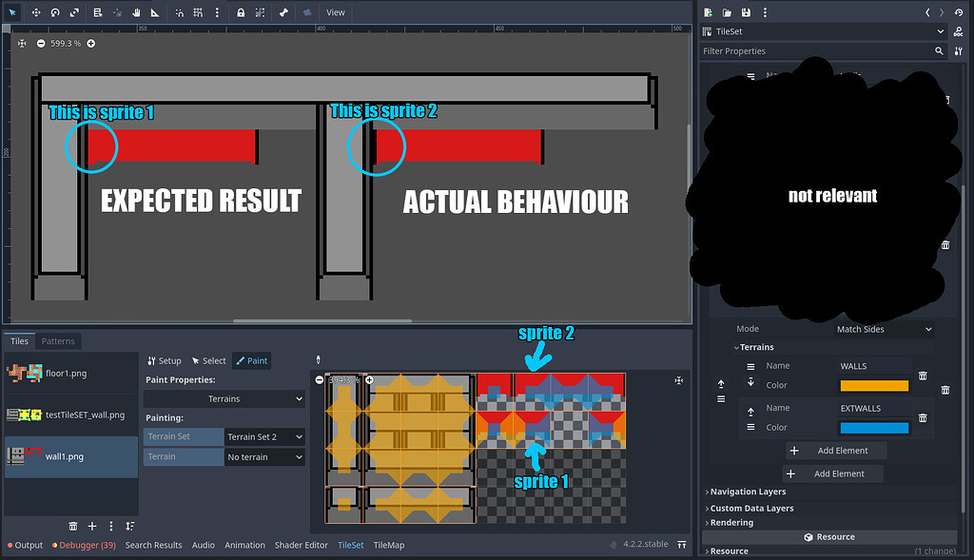The height and width of the screenshot is (560, 974).
Task: Open the TileMap bottom panel
Action: pyautogui.click(x=388, y=545)
